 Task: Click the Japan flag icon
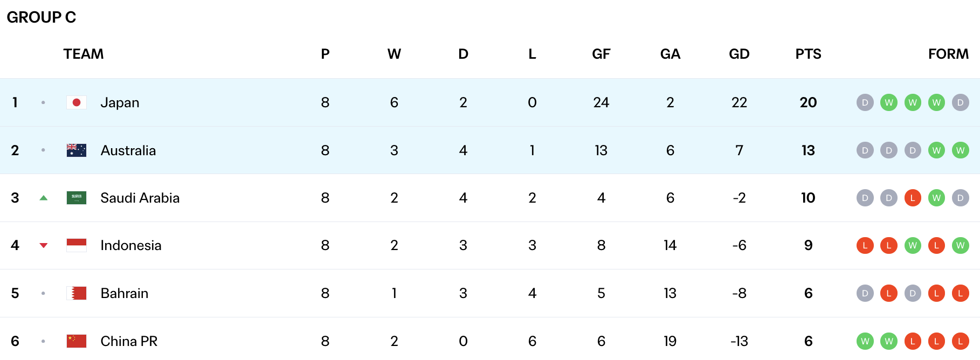[x=77, y=102]
